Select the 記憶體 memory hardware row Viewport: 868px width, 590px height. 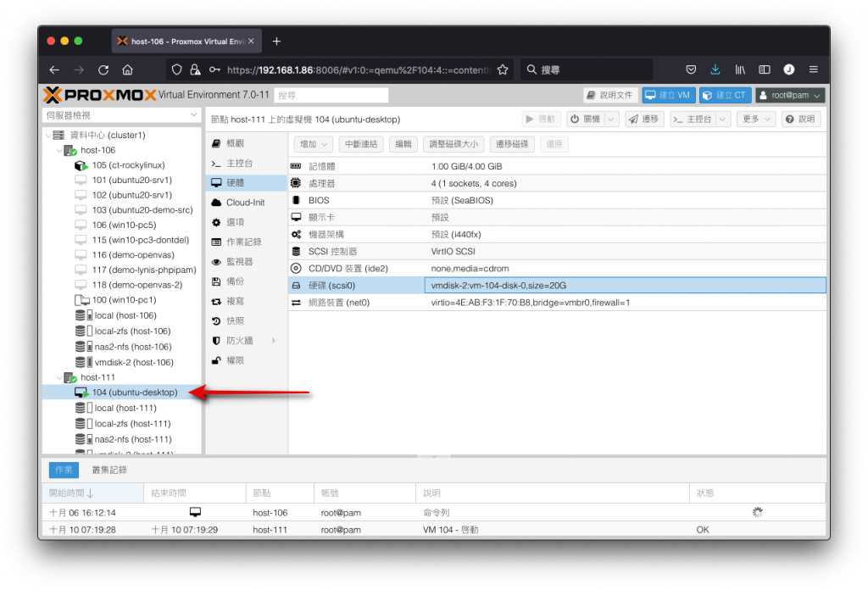tap(558, 166)
